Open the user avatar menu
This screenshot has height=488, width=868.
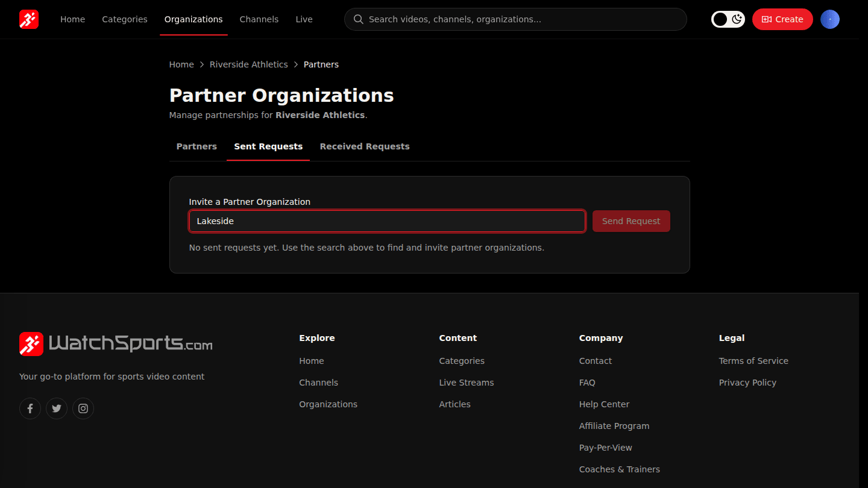830,19
